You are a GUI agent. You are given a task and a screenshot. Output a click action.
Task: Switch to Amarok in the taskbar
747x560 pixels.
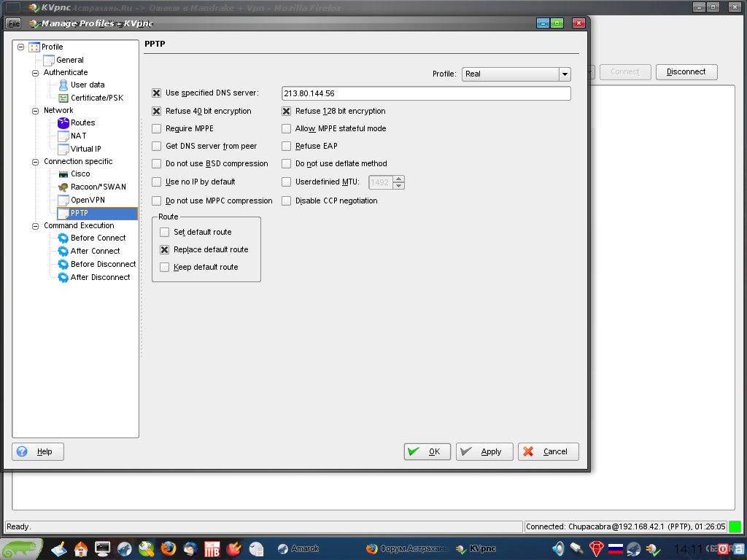click(298, 549)
